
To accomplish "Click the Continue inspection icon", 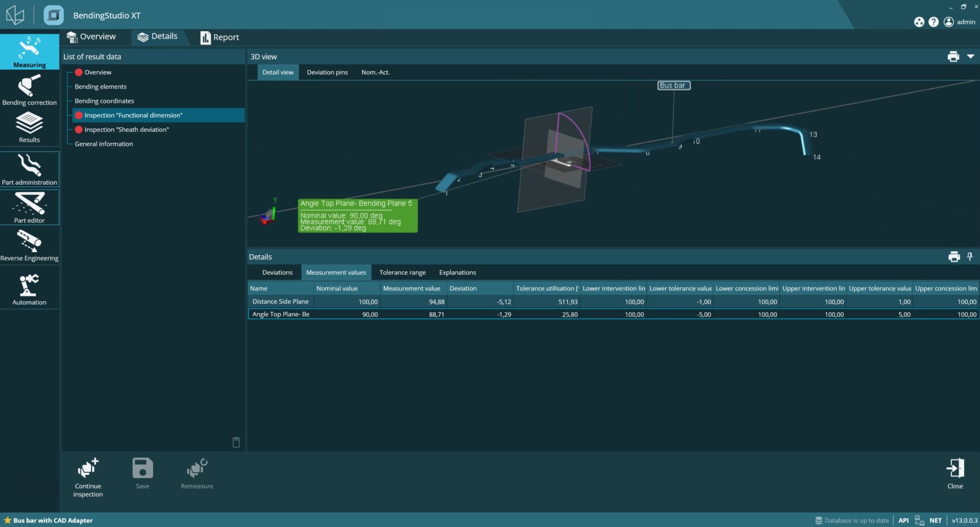I will coord(88,477).
